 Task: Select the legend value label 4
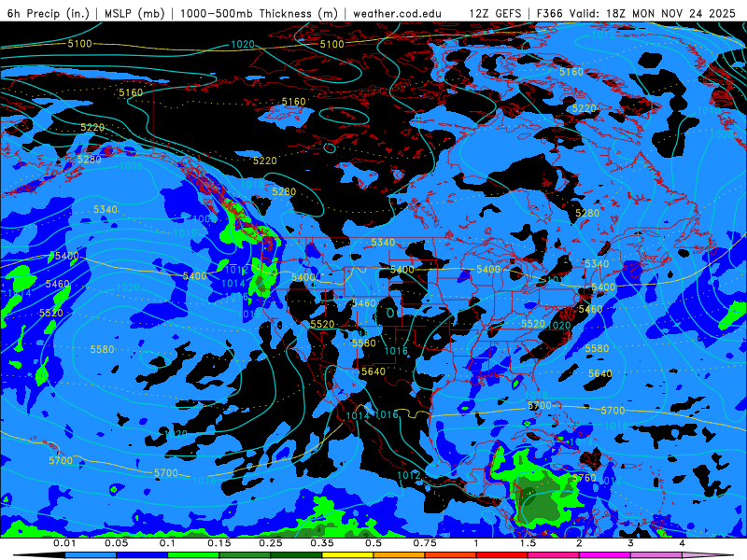pyautogui.click(x=683, y=543)
